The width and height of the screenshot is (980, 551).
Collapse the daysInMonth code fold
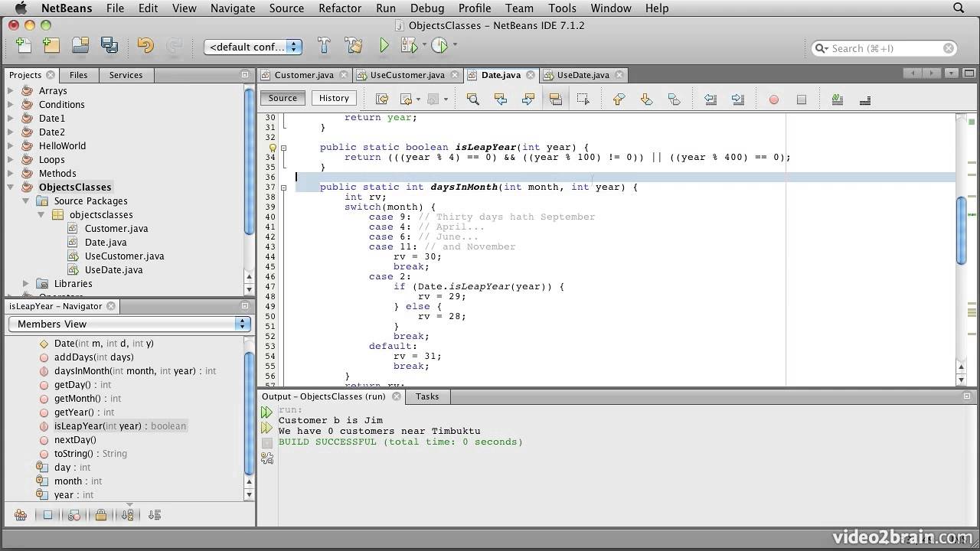click(x=283, y=187)
